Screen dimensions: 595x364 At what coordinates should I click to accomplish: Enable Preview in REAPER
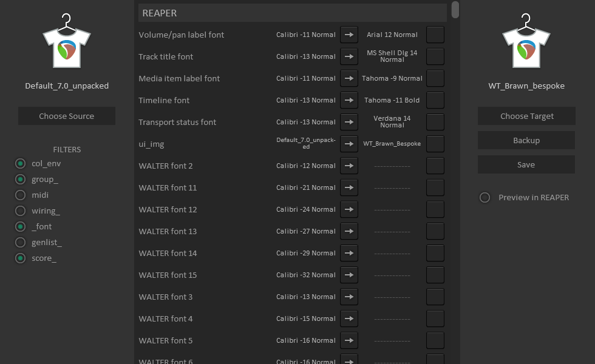[484, 197]
